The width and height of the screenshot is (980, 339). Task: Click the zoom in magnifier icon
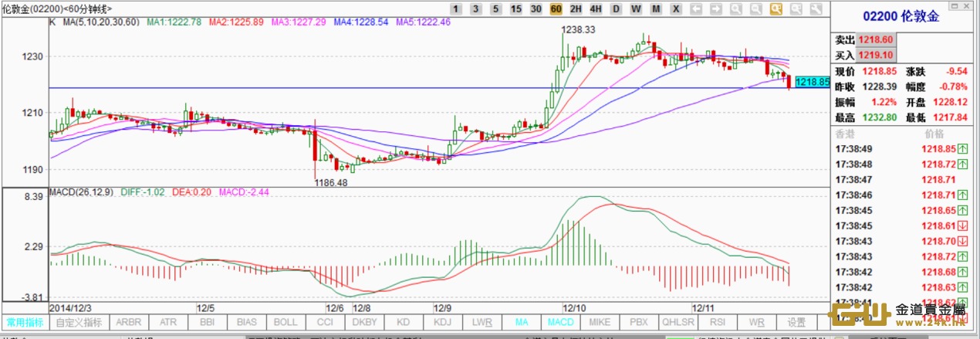(735, 9)
